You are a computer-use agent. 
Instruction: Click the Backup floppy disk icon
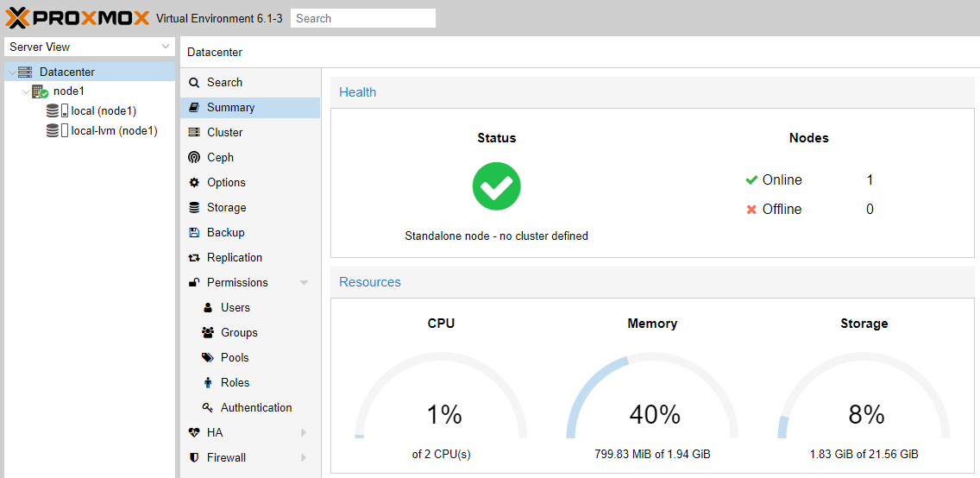pyautogui.click(x=194, y=233)
